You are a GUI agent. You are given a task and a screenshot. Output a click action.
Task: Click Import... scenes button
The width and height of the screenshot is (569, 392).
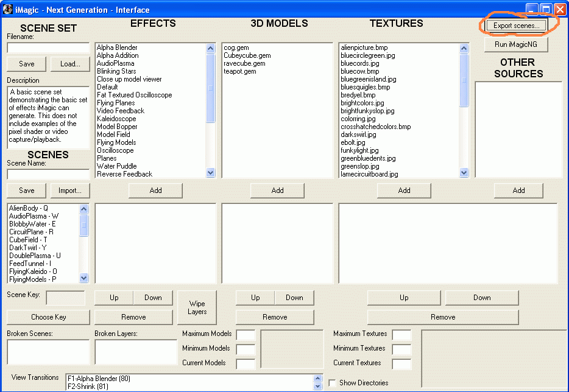point(70,191)
